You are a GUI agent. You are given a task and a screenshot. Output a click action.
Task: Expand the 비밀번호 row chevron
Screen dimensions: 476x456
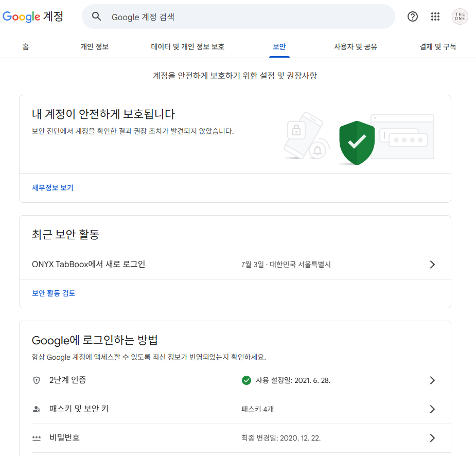(x=432, y=438)
